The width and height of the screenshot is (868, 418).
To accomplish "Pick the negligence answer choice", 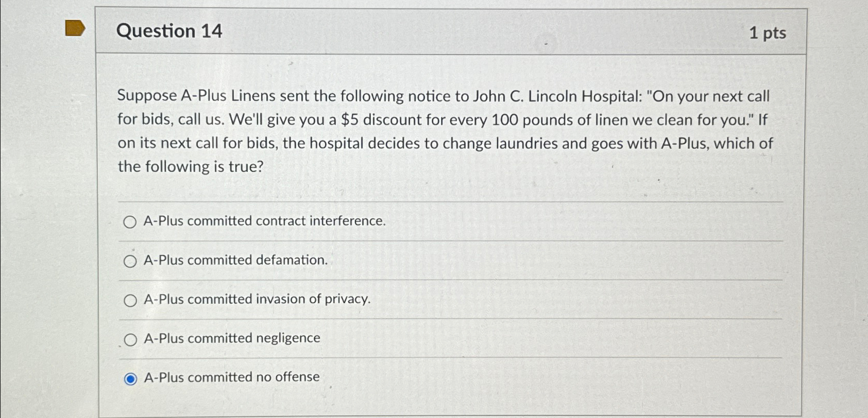I will tap(131, 339).
